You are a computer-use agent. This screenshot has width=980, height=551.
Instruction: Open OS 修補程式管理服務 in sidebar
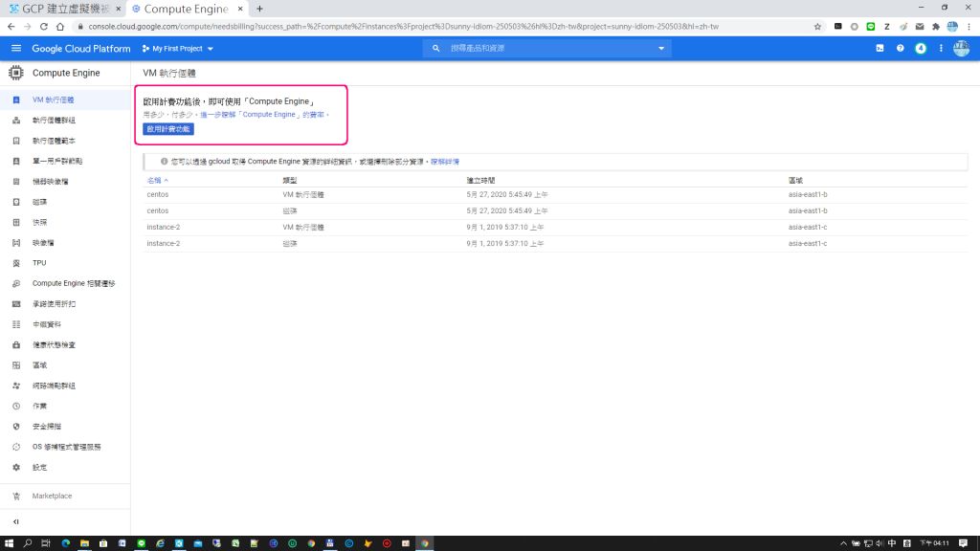[x=65, y=447]
